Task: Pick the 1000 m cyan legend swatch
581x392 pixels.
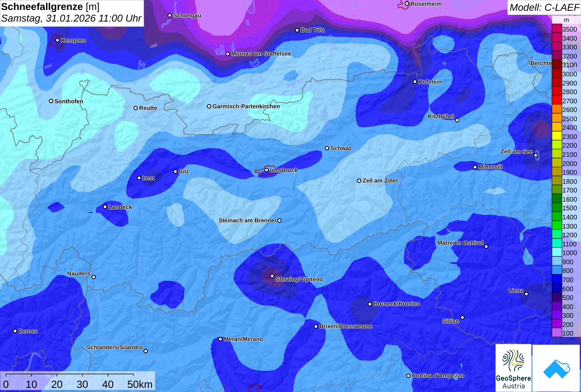Action: click(x=557, y=253)
